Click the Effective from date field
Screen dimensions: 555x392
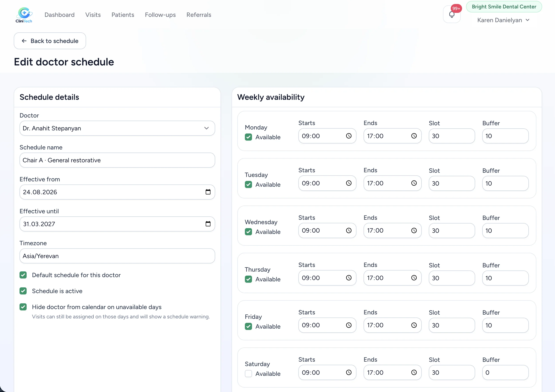click(x=117, y=192)
